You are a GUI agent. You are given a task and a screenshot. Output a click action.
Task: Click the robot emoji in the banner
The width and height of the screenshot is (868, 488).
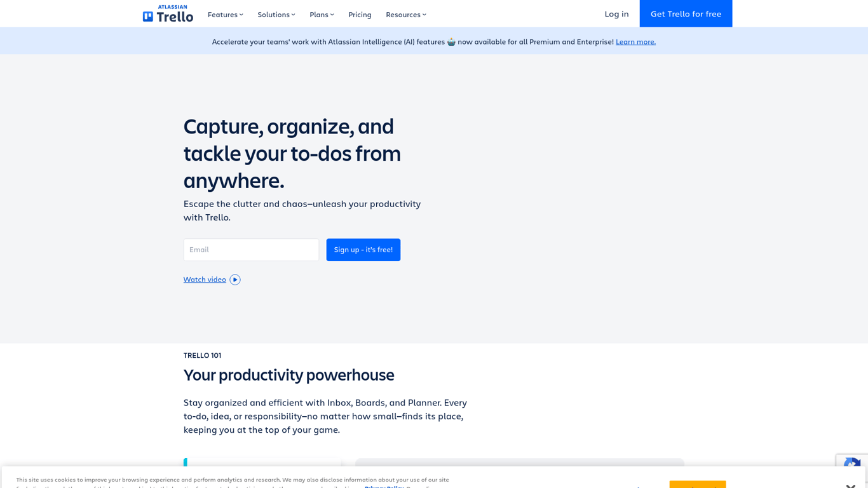(451, 42)
